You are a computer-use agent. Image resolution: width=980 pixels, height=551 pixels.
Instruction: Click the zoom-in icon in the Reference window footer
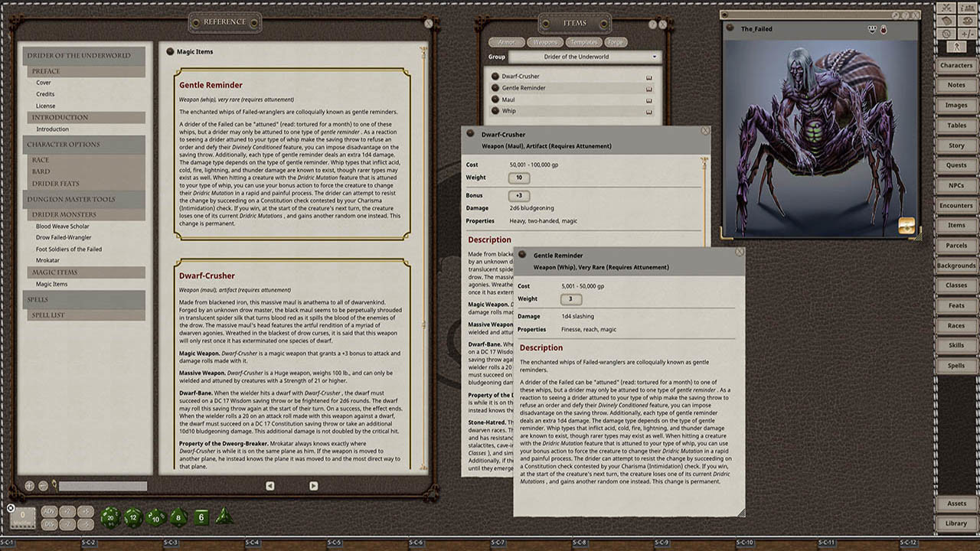(29, 485)
